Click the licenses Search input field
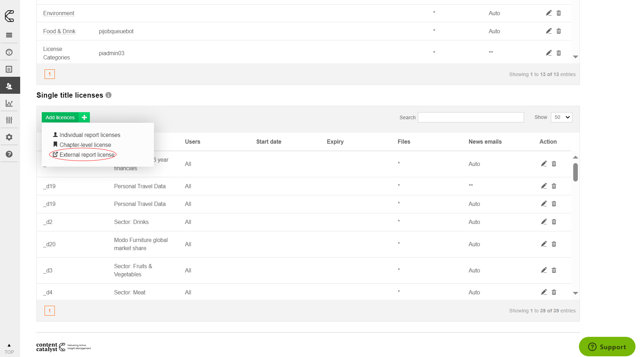 click(x=471, y=117)
